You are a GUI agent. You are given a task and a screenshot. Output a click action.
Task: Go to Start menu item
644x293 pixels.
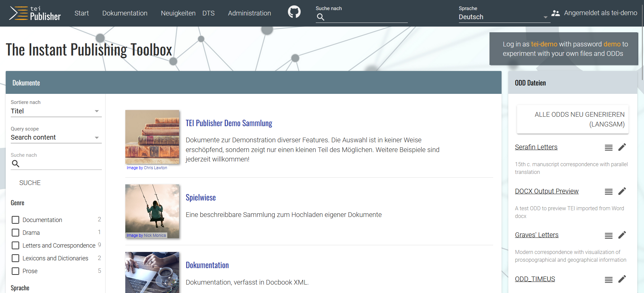[x=82, y=13]
